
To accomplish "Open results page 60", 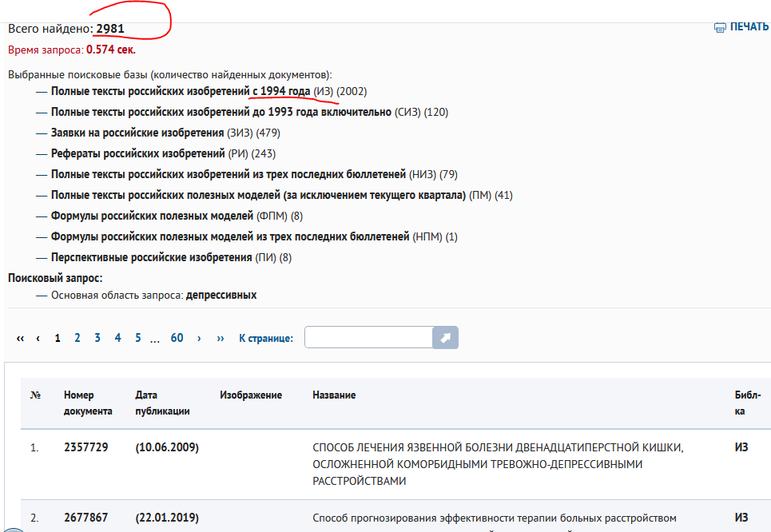I will click(177, 338).
